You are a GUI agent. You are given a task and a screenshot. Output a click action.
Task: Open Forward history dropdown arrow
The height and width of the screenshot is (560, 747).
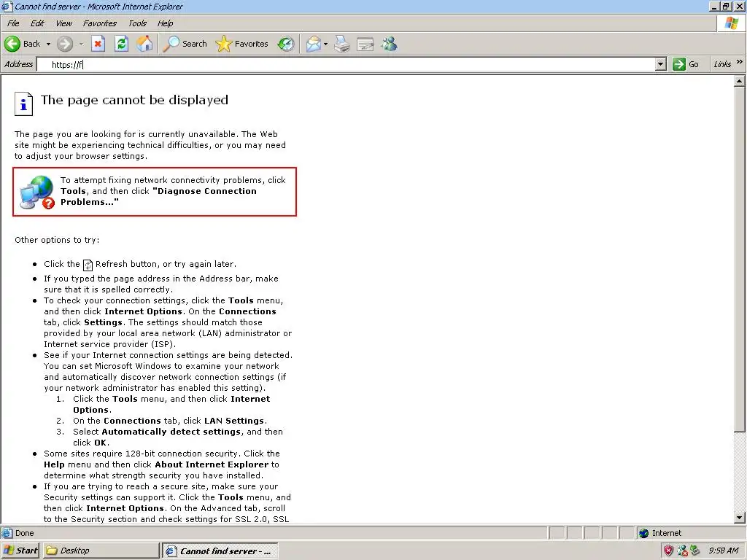pyautogui.click(x=81, y=44)
